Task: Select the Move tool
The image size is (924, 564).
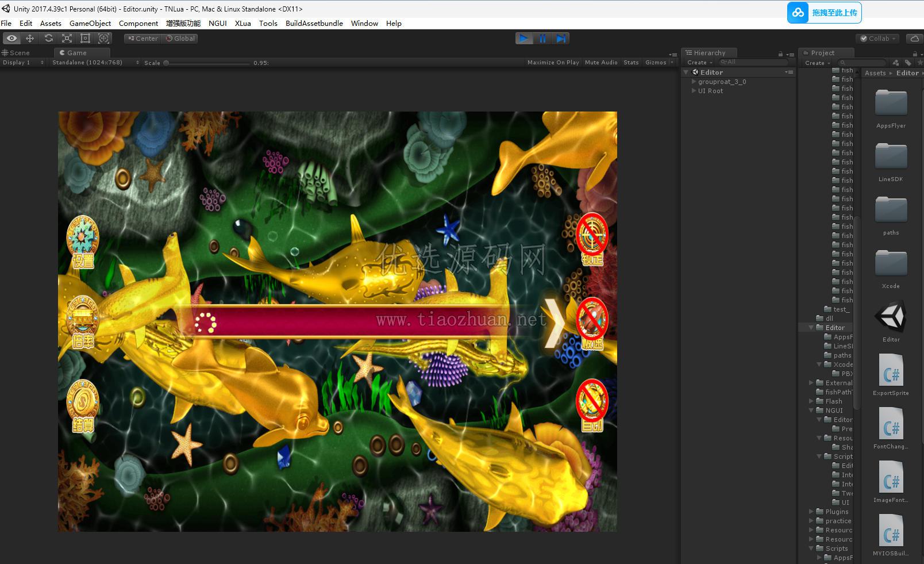Action: click(30, 39)
